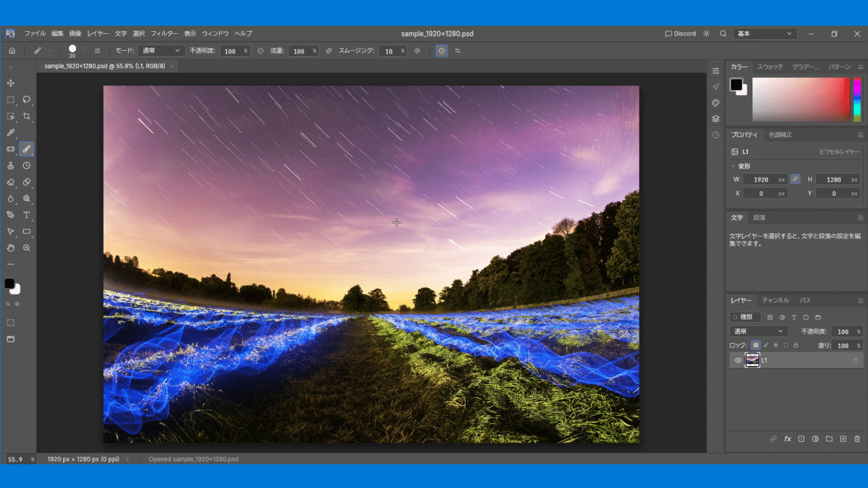Image resolution: width=868 pixels, height=488 pixels.
Task: Select the Object Selection tool
Action: tap(10, 116)
